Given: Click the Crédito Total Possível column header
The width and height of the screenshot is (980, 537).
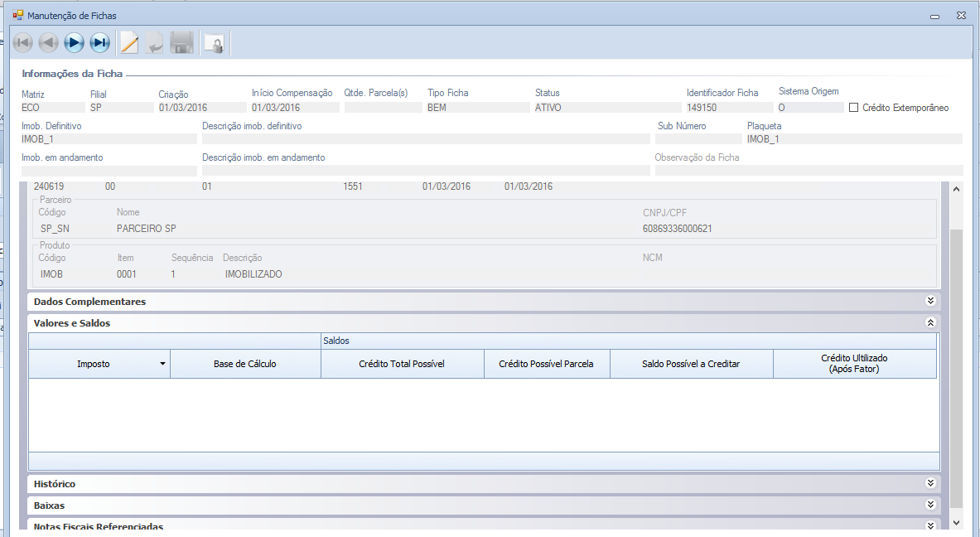Looking at the screenshot, I should point(402,364).
